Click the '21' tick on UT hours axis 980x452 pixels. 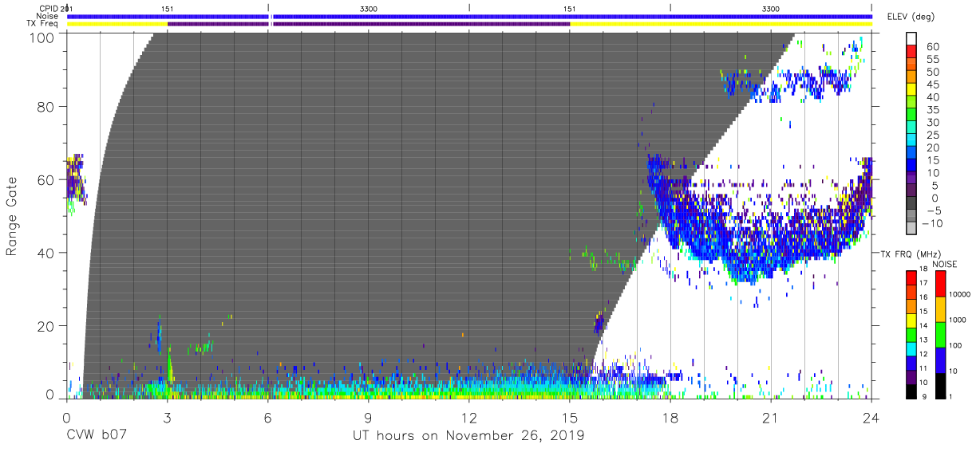[771, 417]
